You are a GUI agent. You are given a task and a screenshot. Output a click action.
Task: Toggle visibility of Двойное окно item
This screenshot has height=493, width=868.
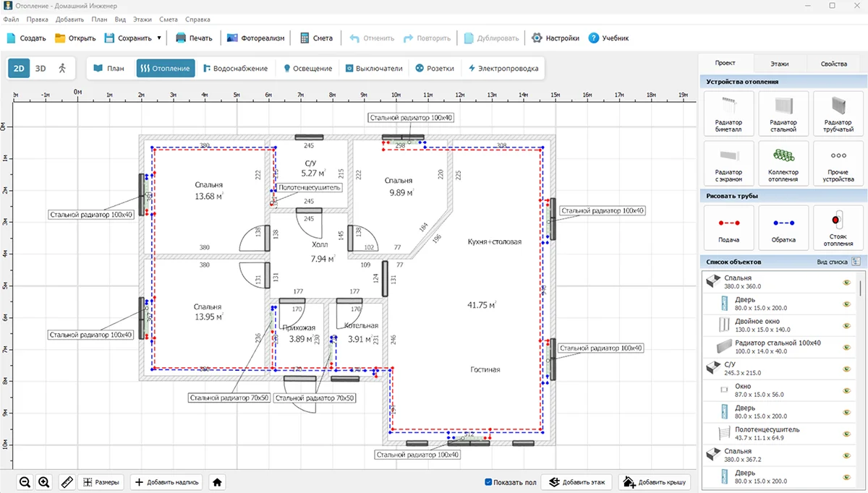click(846, 325)
